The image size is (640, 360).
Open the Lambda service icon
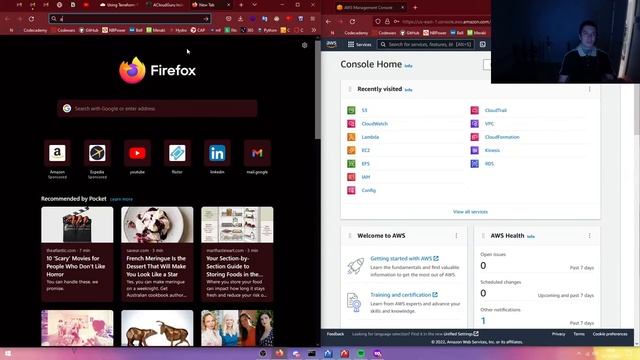(x=351, y=137)
